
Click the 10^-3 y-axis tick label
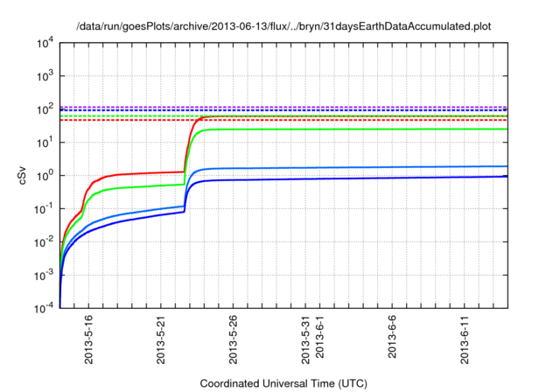tap(44, 276)
